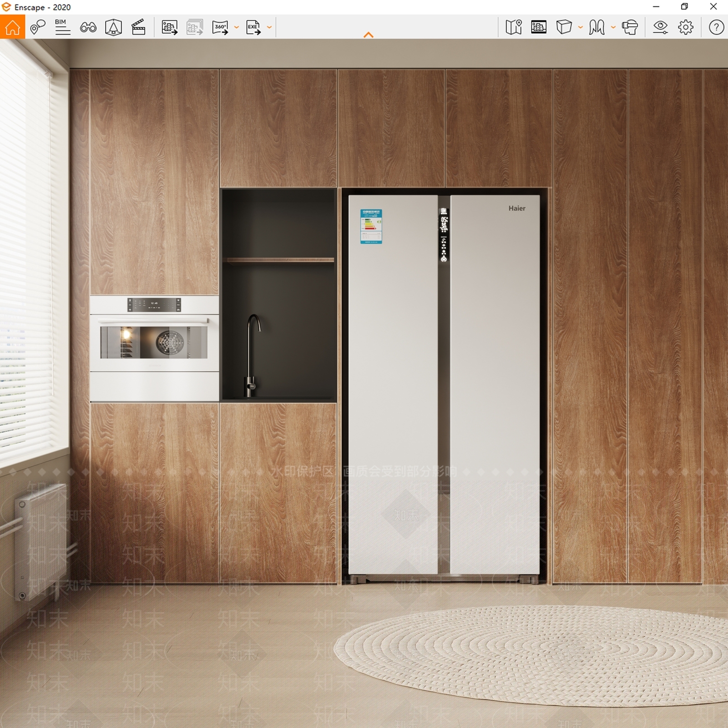Open the 360 panorama export dropdown arrow

(x=236, y=27)
